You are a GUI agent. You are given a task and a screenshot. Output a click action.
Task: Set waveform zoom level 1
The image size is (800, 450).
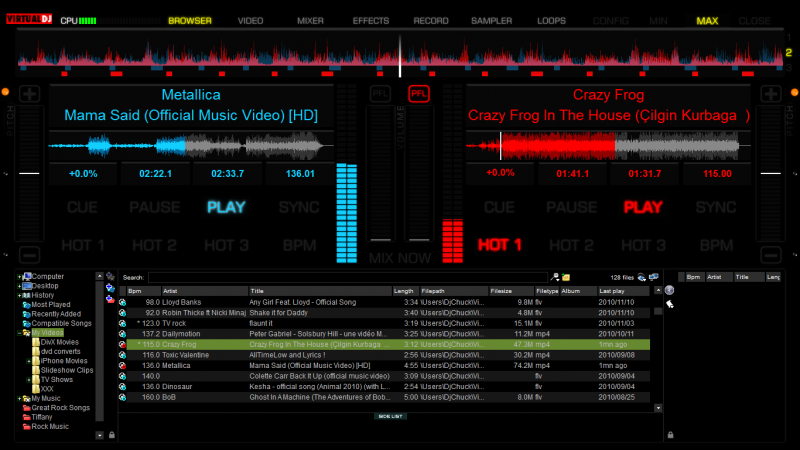click(789, 37)
